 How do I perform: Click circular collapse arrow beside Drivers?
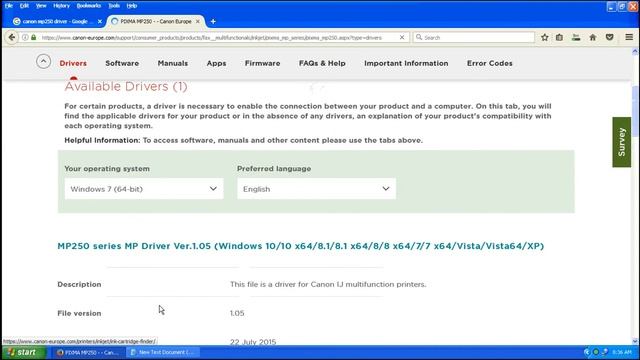(x=43, y=62)
